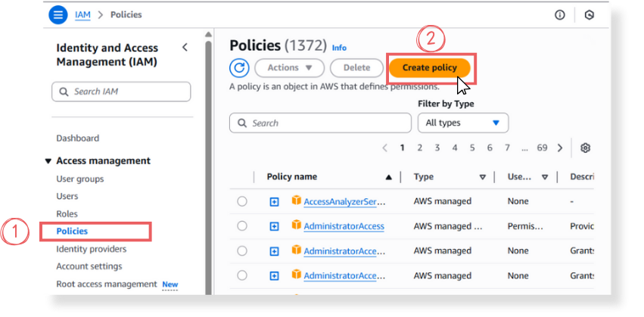Open Users in side navigation
Image resolution: width=644 pixels, height=317 pixels.
(x=67, y=196)
